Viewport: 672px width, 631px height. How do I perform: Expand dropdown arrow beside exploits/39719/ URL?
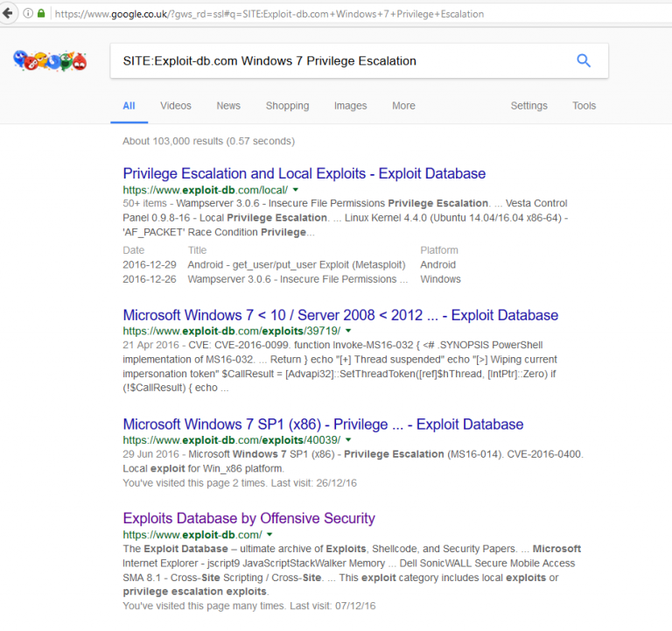(x=348, y=331)
